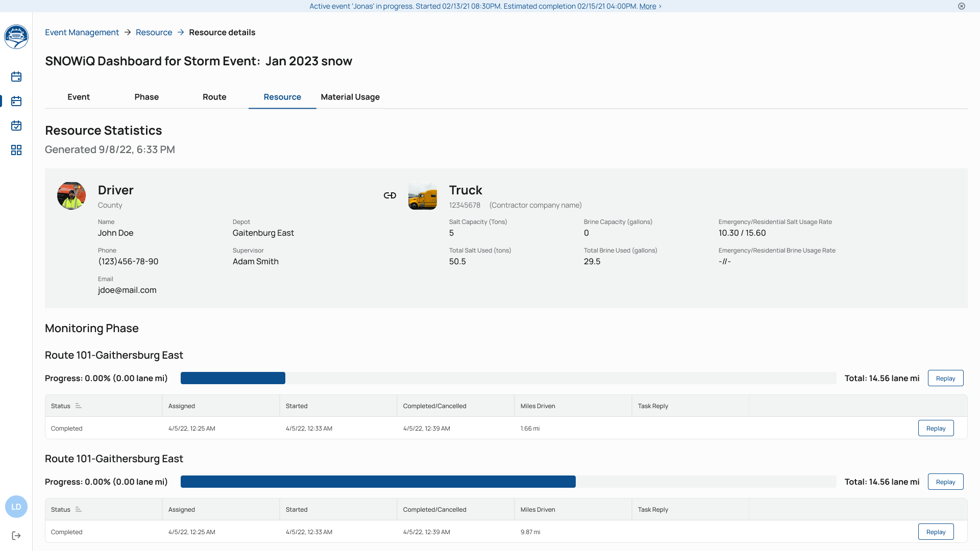
Task: Sort by Status in second route table
Action: [x=78, y=510]
